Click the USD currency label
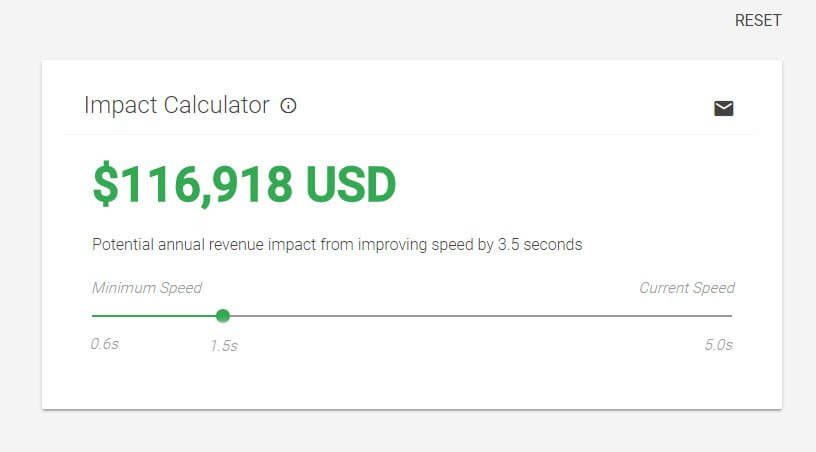The height and width of the screenshot is (452, 816). [351, 184]
